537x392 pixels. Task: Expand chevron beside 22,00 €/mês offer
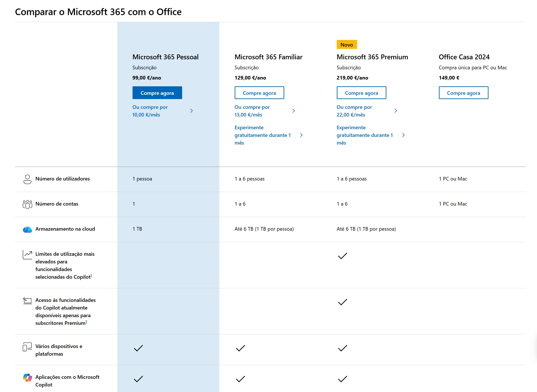point(396,111)
